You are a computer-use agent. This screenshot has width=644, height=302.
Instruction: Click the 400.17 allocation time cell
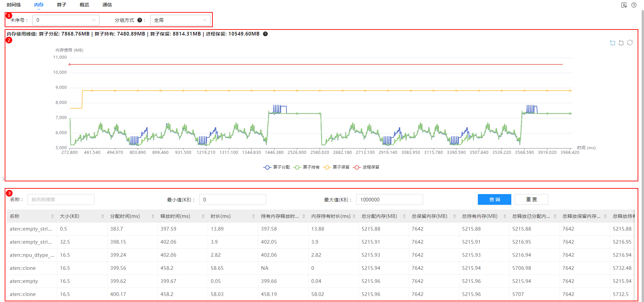pos(118,294)
